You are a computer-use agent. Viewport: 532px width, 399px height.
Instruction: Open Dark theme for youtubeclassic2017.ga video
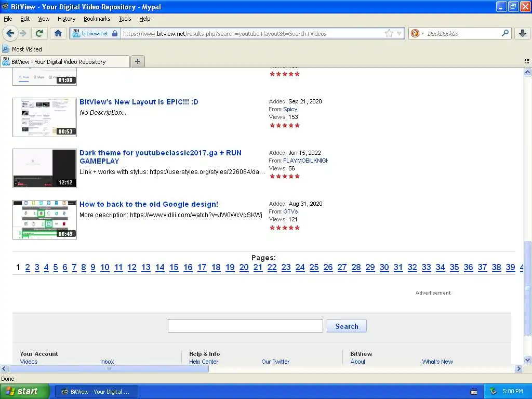(x=161, y=157)
